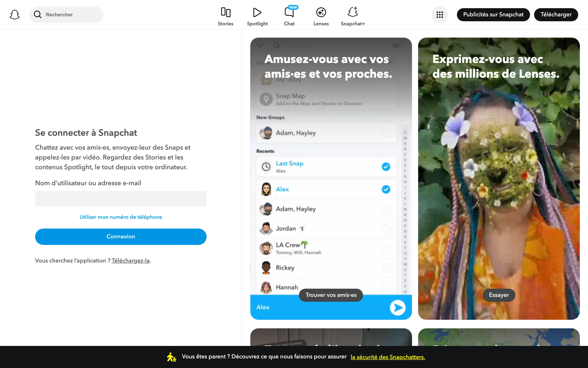Click Publicités sur Snapchat button
The image size is (588, 368).
pos(493,15)
